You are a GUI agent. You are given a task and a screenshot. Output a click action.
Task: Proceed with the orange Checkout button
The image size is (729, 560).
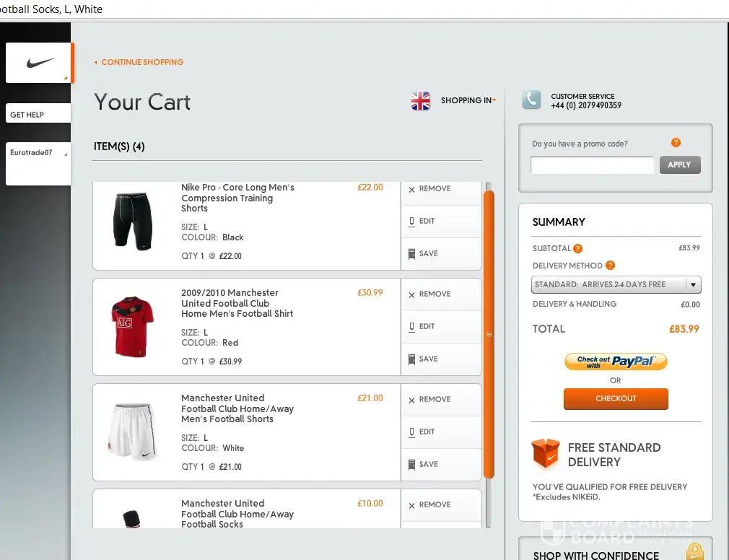(x=616, y=399)
